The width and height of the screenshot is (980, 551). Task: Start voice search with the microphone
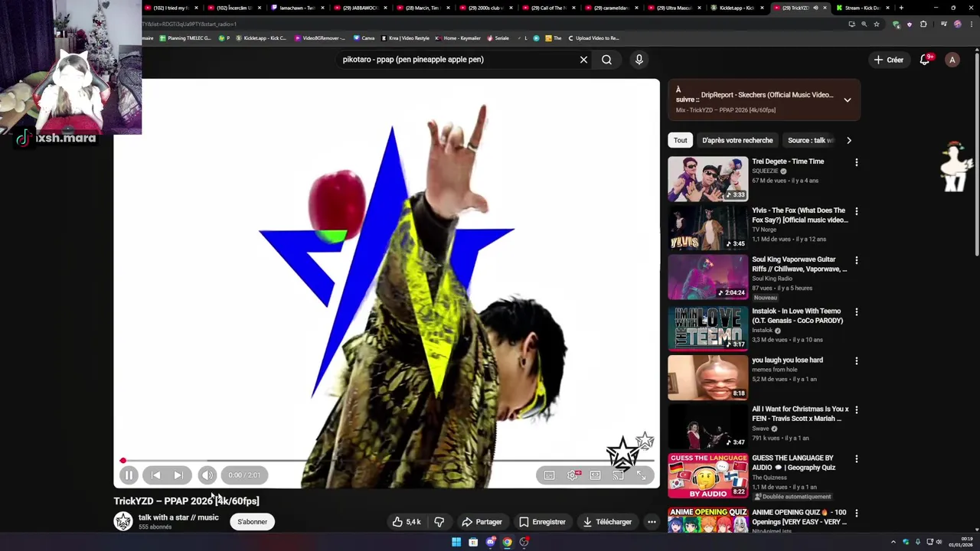pos(639,60)
